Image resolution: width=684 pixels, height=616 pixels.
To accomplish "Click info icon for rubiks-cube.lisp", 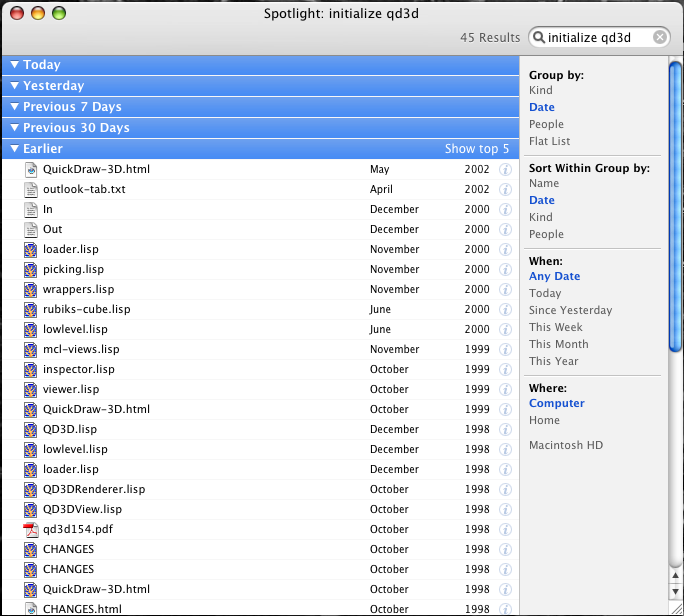I will 505,310.
